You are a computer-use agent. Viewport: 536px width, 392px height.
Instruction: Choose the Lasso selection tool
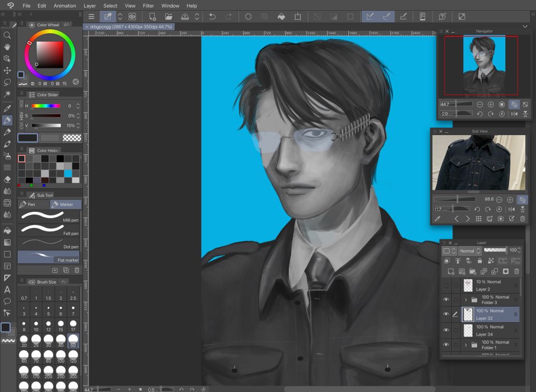pyautogui.click(x=8, y=82)
